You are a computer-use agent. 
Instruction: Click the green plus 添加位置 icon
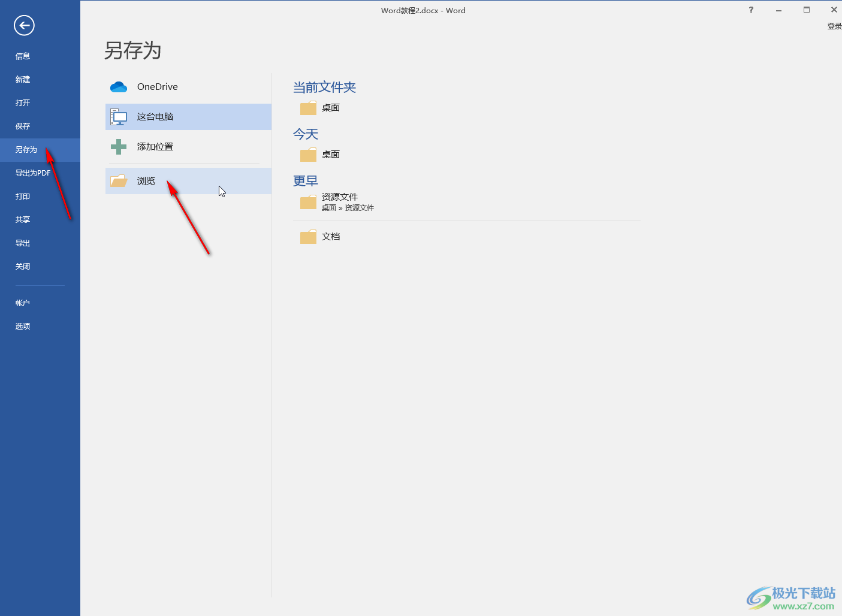tap(119, 147)
